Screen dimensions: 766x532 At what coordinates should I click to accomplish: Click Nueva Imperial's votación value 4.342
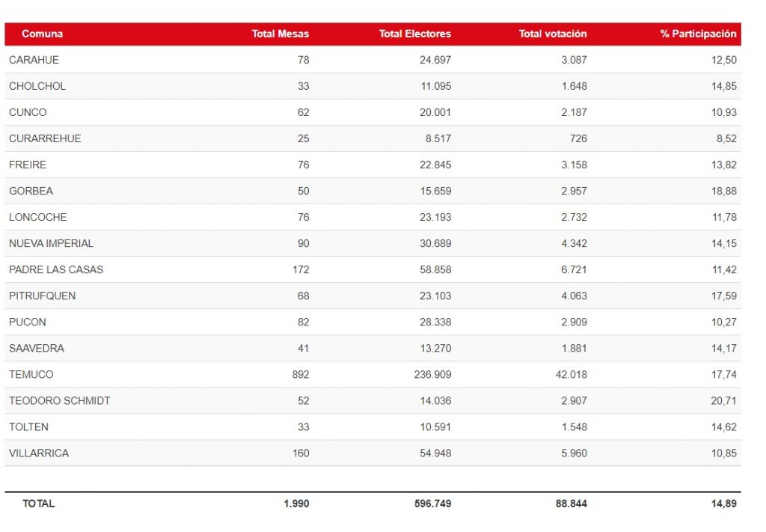tap(574, 244)
